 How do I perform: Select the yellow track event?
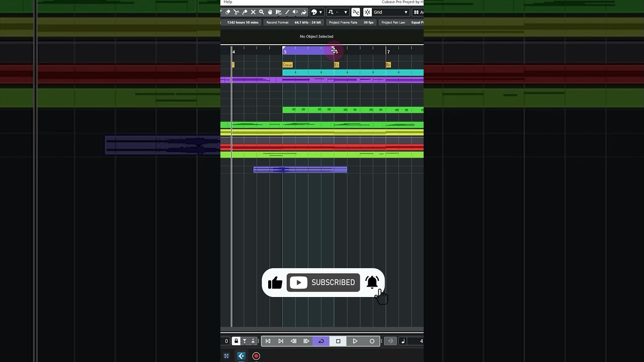(322, 132)
